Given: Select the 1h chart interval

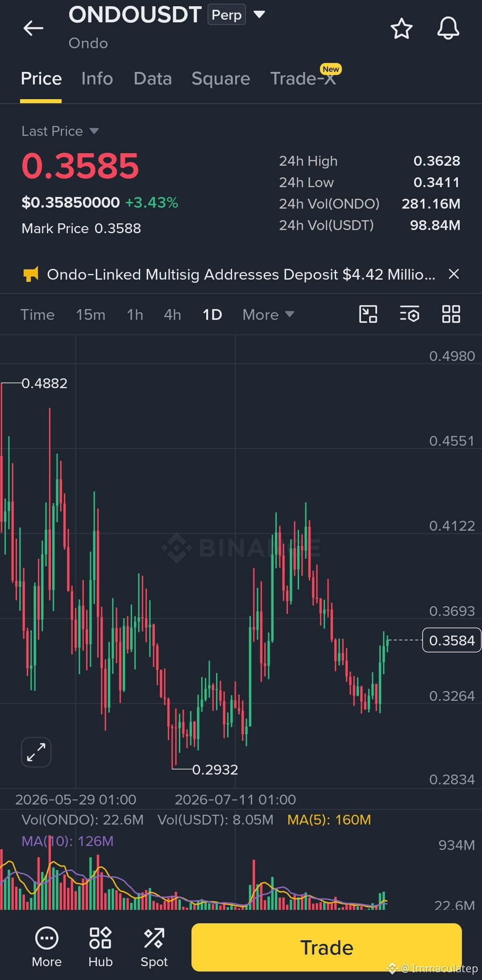Looking at the screenshot, I should (x=135, y=314).
